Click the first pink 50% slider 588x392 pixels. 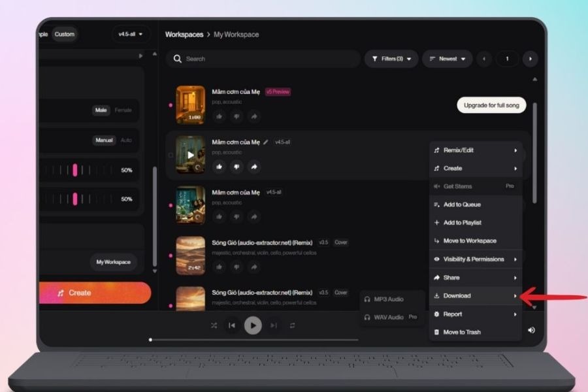(75, 170)
